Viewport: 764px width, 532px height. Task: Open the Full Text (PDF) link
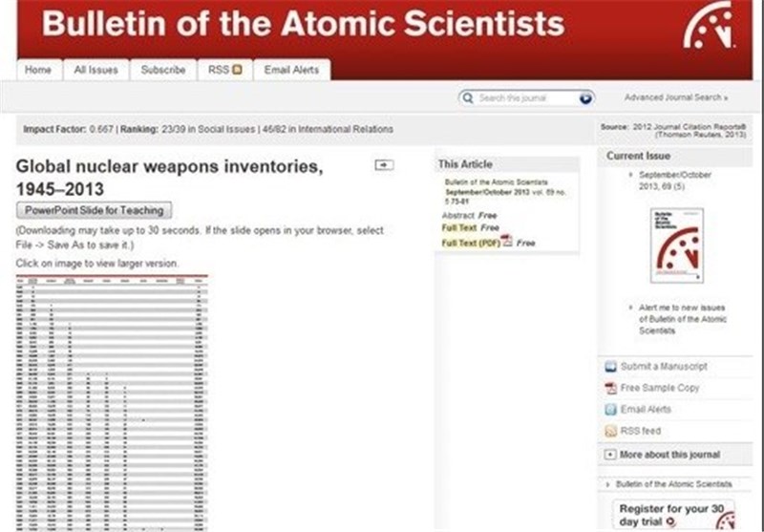pyautogui.click(x=471, y=243)
